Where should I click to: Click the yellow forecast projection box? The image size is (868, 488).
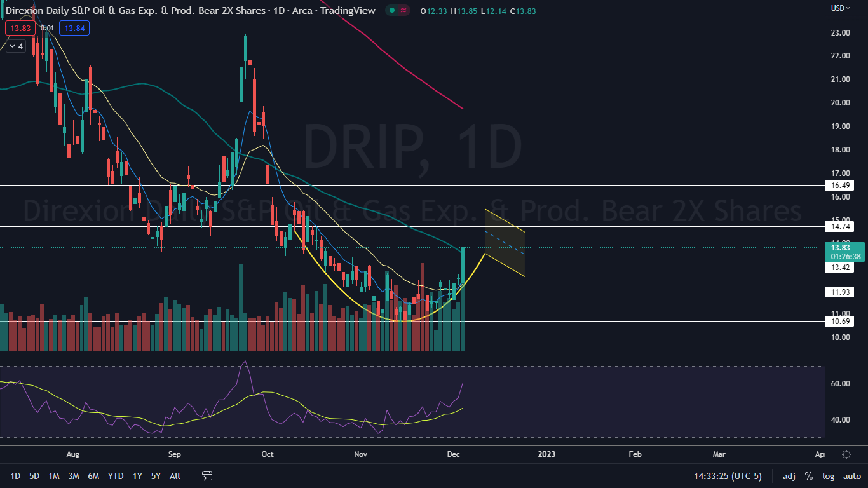505,242
